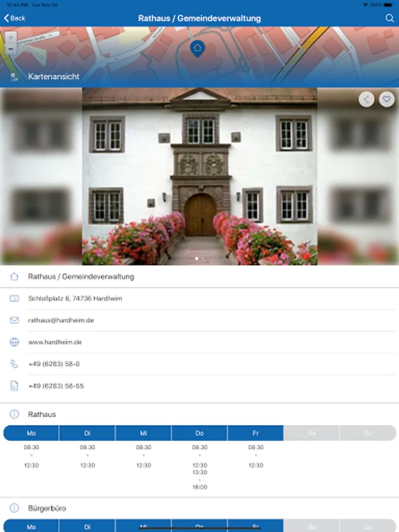This screenshot has height=532, width=399.
Task: Zoom in the map with plus button
Action: pyautogui.click(x=11, y=37)
